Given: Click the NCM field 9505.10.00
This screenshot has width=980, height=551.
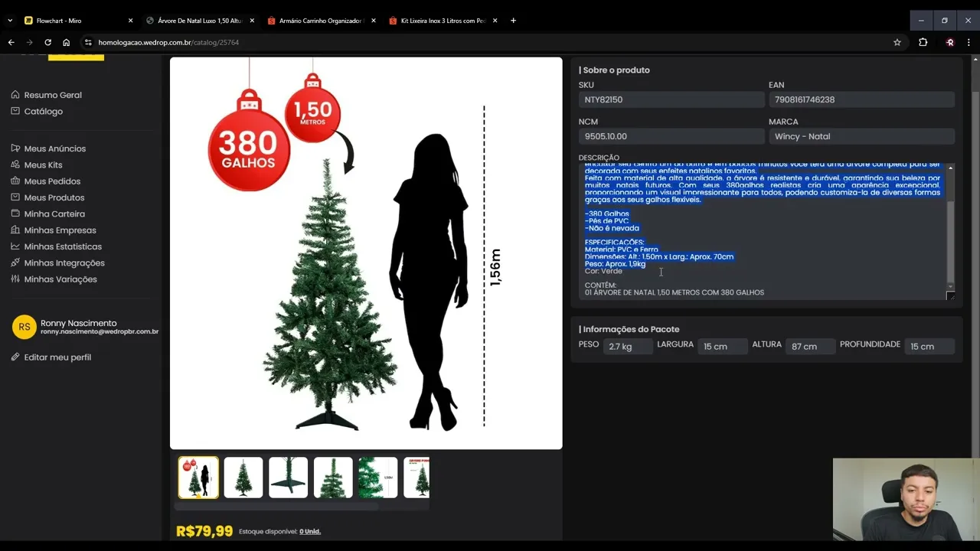Looking at the screenshot, I should (671, 136).
